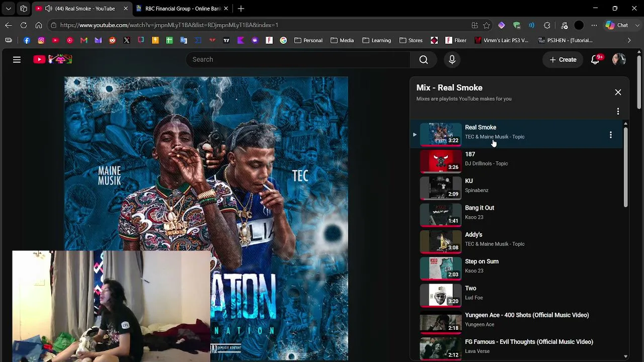Open the Learning bookmarks folder
644x362 pixels.
tap(377, 40)
